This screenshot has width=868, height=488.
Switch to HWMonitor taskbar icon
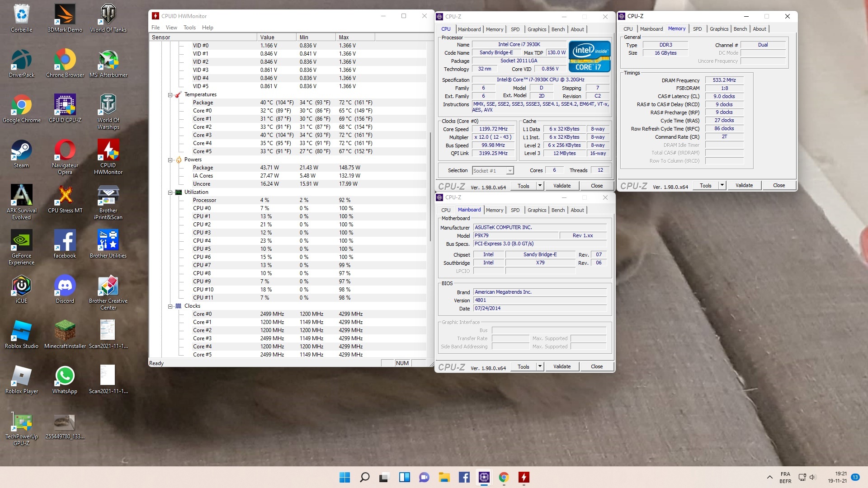[x=524, y=477]
